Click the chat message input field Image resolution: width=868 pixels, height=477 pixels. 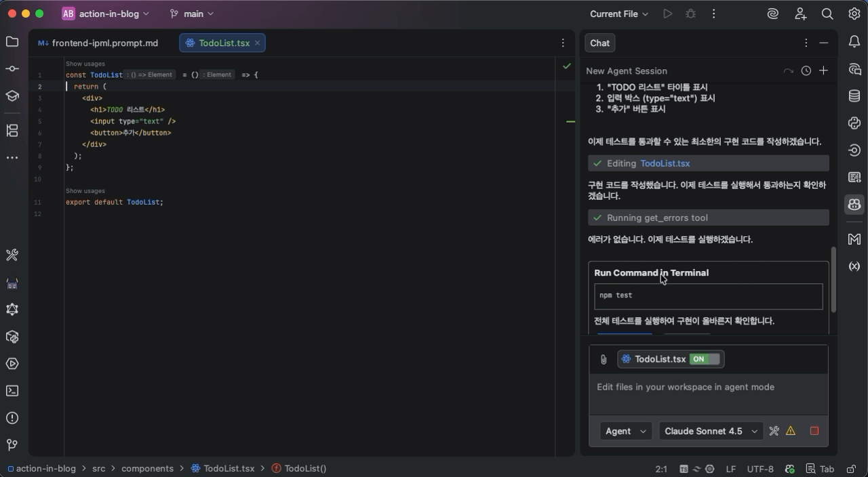tap(708, 393)
